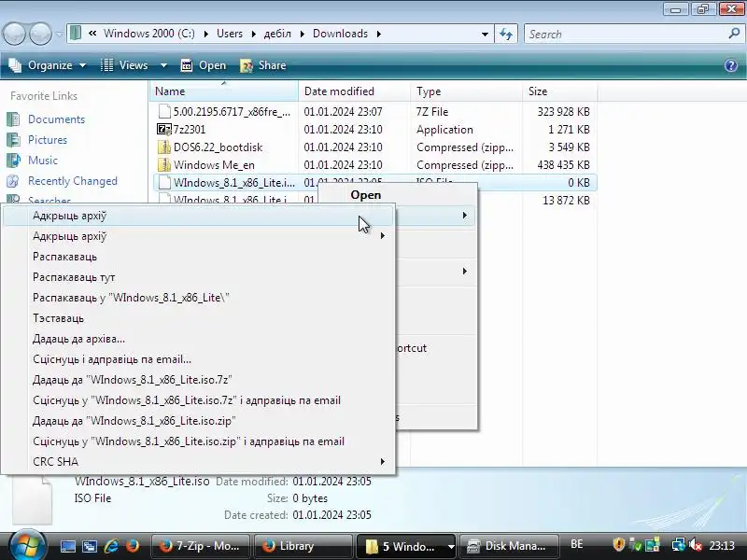The image size is (747, 560).
Task: Sort by the Date modified column header
Action: pos(355,91)
